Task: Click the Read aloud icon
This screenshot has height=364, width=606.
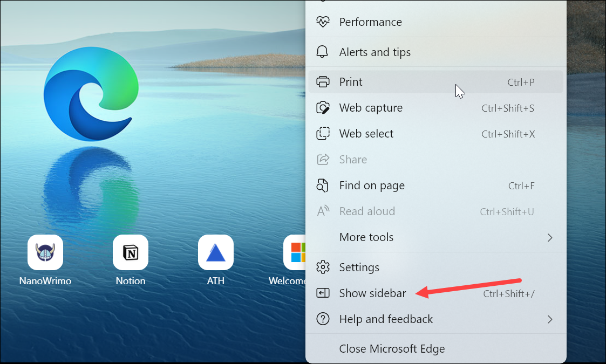Action: click(323, 211)
